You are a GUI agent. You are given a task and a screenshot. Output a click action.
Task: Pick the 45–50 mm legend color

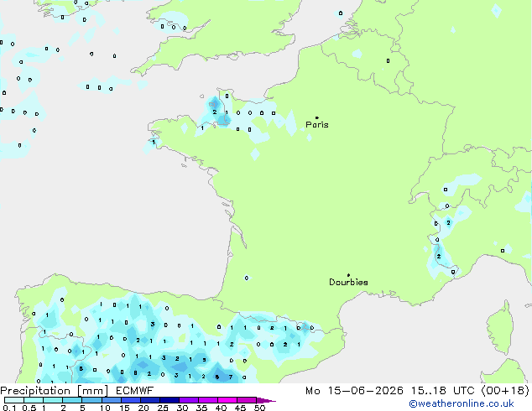click(247, 400)
